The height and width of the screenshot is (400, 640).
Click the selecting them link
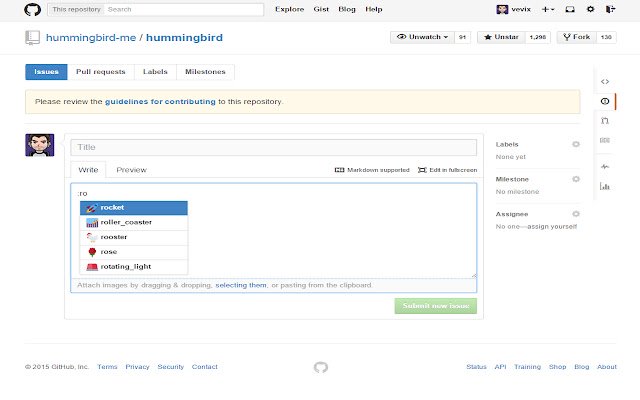pyautogui.click(x=241, y=285)
